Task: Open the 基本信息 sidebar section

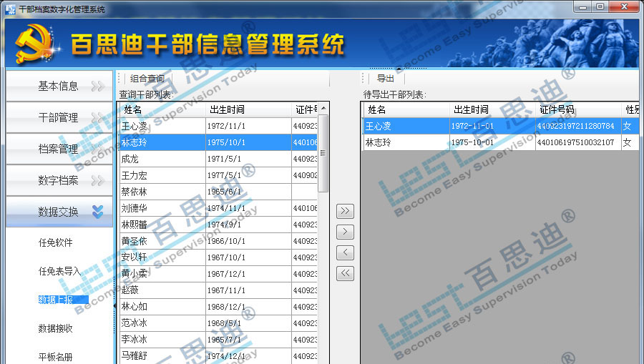Action: coord(59,87)
